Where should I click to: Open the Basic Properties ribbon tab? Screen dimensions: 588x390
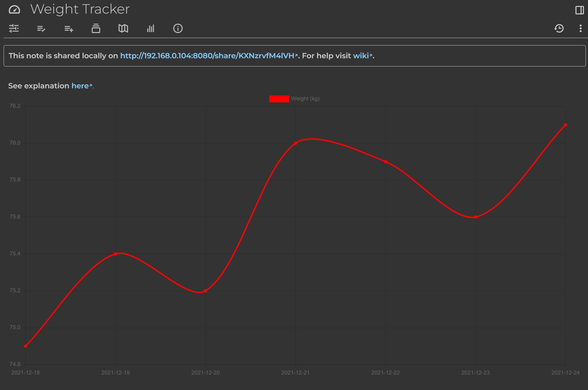pos(14,28)
